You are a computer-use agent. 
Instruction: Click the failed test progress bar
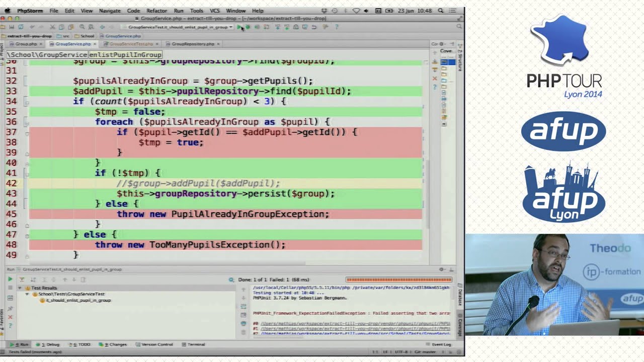pyautogui.click(x=398, y=280)
